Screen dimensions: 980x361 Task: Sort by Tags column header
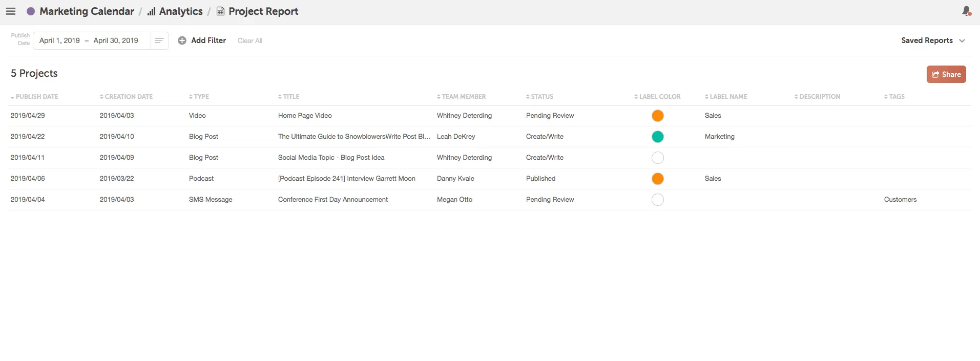click(894, 97)
